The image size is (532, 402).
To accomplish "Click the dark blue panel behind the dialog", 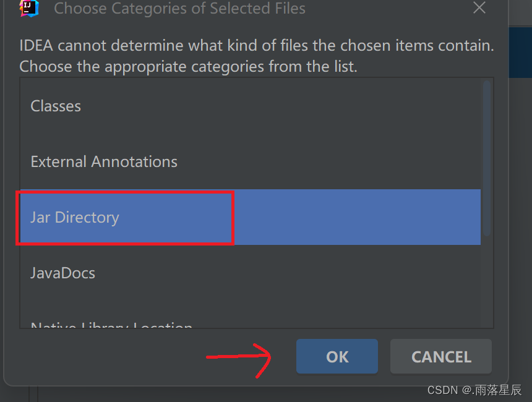I will (520, 53).
